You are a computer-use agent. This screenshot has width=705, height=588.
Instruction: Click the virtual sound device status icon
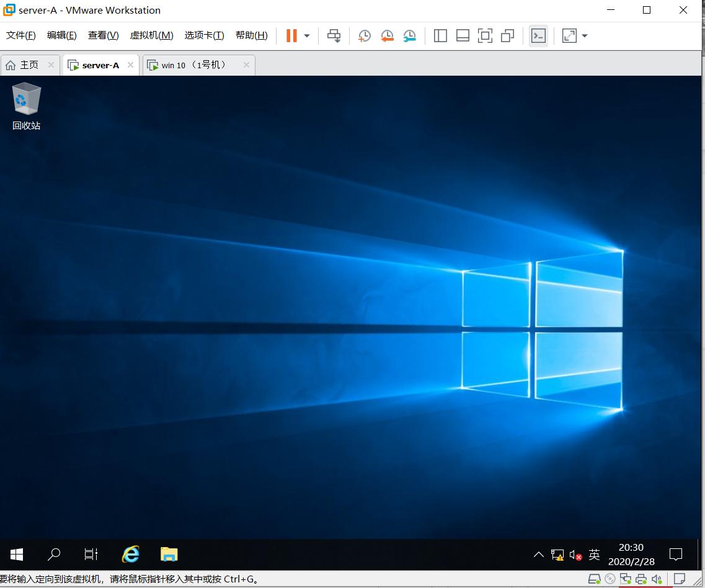656,579
